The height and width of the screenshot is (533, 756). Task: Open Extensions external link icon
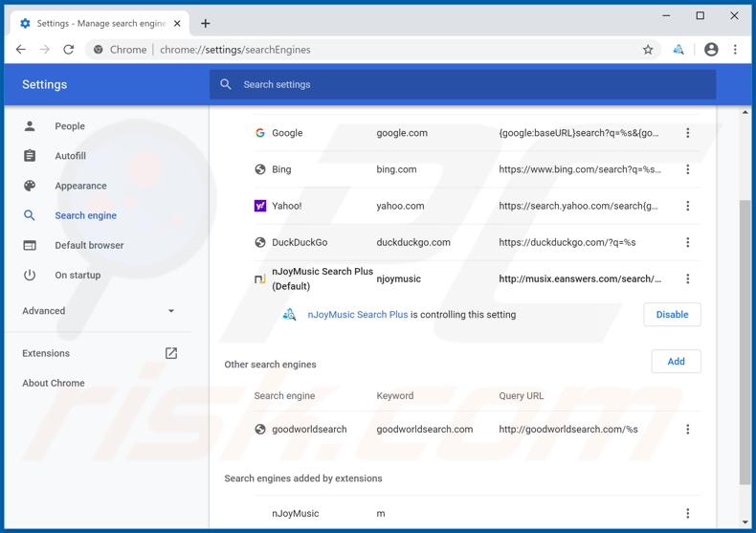coord(171,353)
